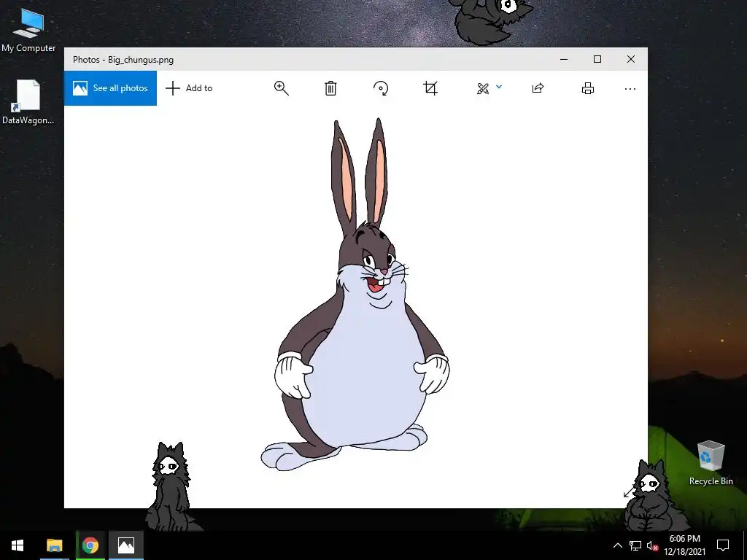
Task: Close the Photos window
Action: pos(631,59)
